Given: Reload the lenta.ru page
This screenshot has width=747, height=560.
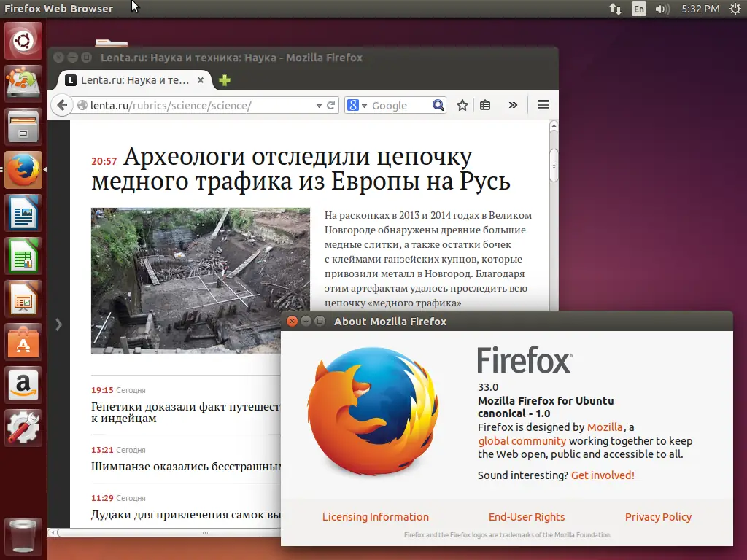Looking at the screenshot, I should coord(331,105).
